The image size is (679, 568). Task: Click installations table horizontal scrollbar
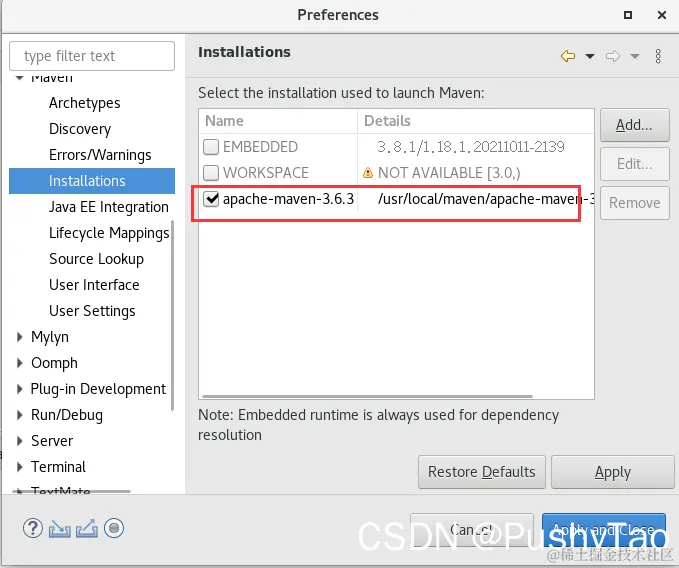coord(367,396)
